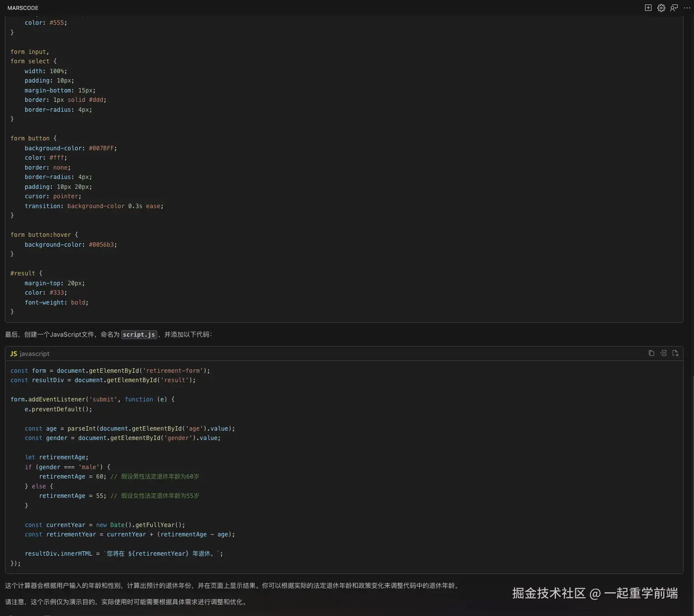Click the 'cursor: pointer;' line

point(53,196)
